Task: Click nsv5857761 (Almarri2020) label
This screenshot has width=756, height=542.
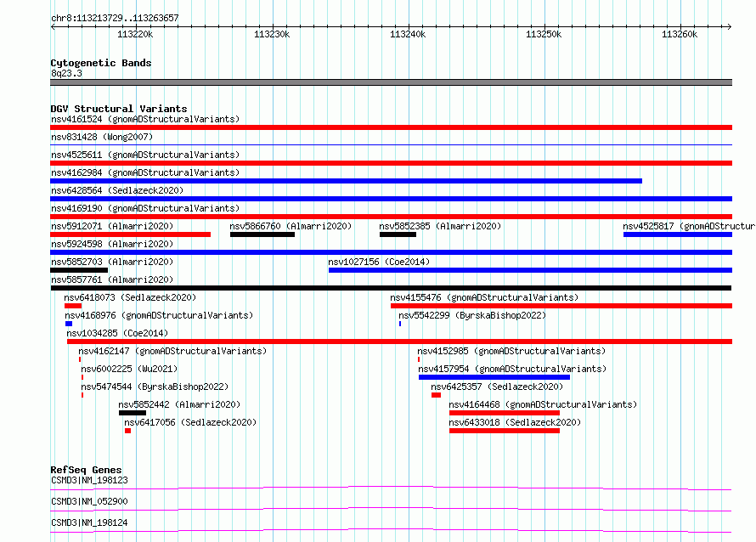Action: (x=112, y=279)
